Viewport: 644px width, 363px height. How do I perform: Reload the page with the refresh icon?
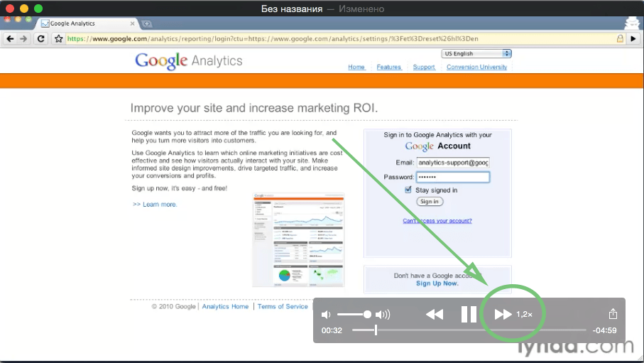click(x=40, y=38)
